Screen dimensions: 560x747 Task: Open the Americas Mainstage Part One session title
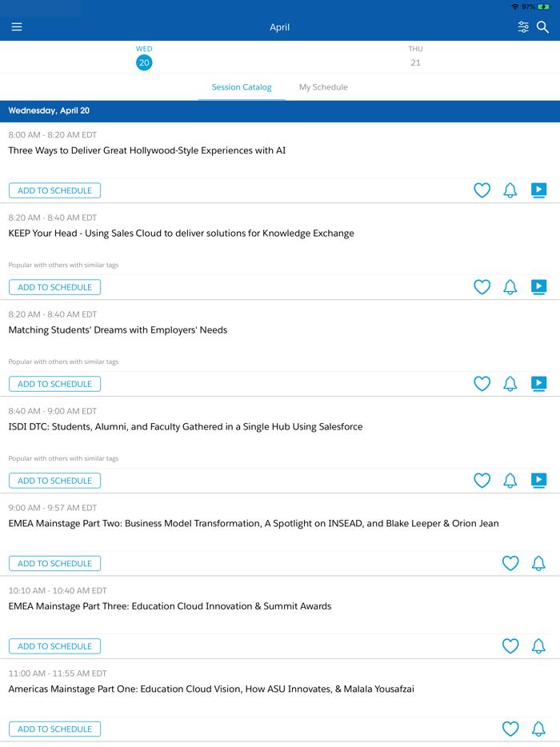coord(212,689)
